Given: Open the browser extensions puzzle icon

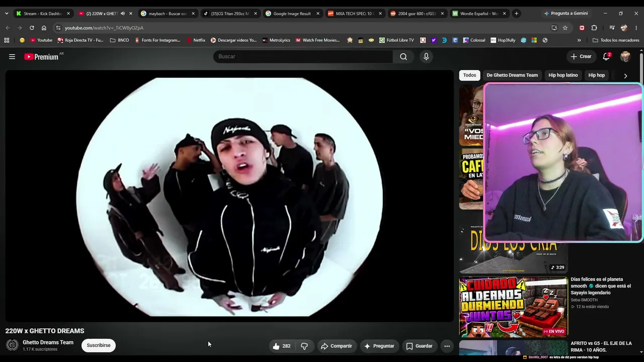Looking at the screenshot, I should coord(594,28).
